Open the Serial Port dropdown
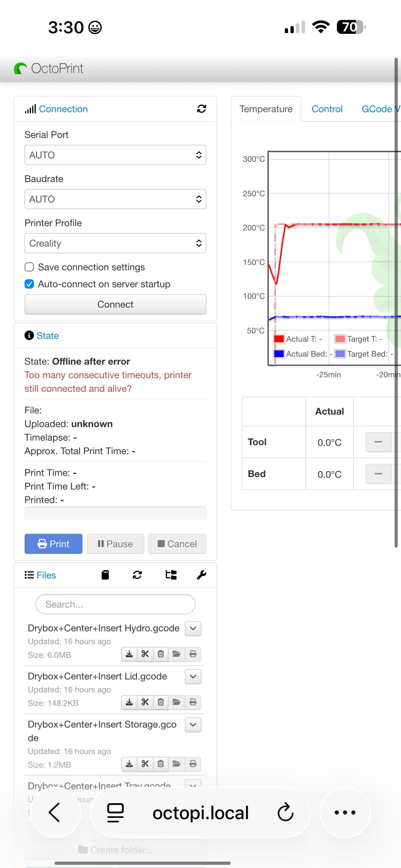401x868 pixels. click(115, 155)
